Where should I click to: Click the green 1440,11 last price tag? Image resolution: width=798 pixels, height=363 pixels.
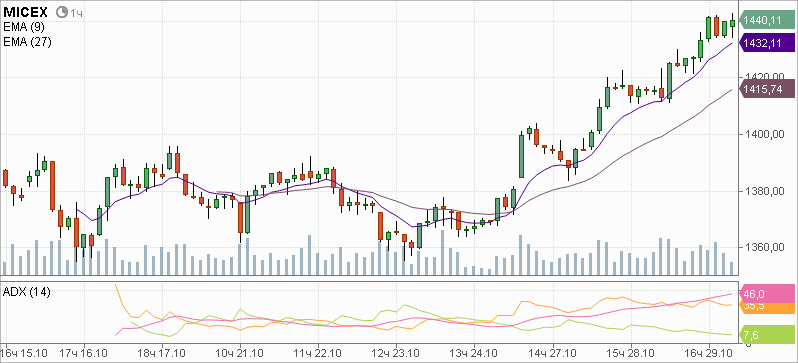point(767,20)
